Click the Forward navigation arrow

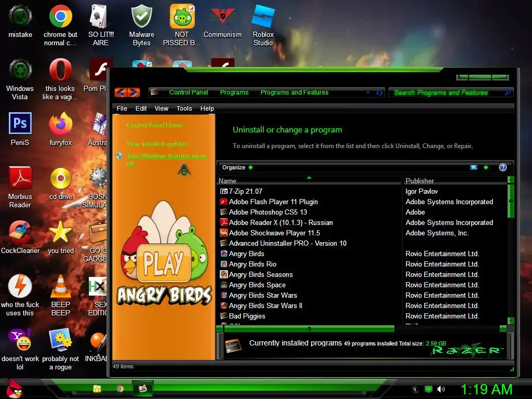[x=134, y=92]
